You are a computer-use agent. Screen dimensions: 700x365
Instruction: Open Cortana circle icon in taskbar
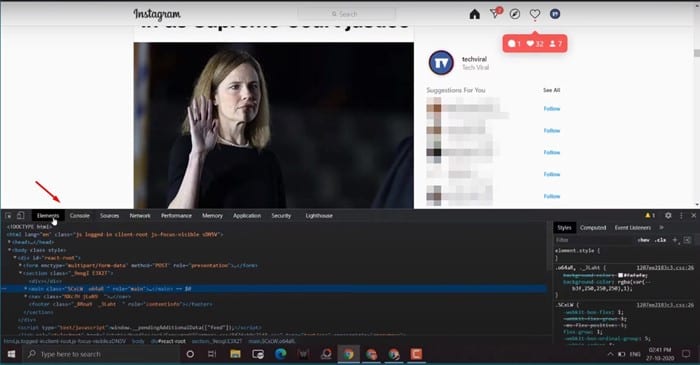coord(190,354)
